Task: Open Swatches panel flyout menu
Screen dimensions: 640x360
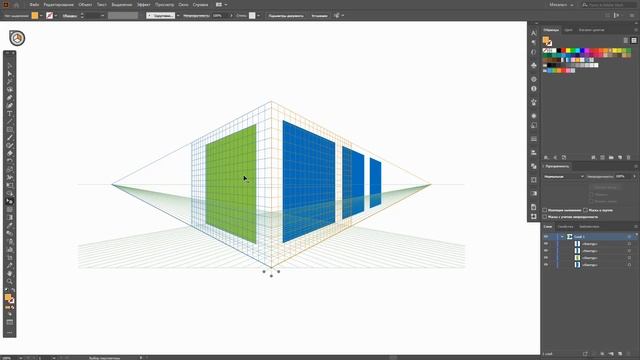Action: pos(636,30)
